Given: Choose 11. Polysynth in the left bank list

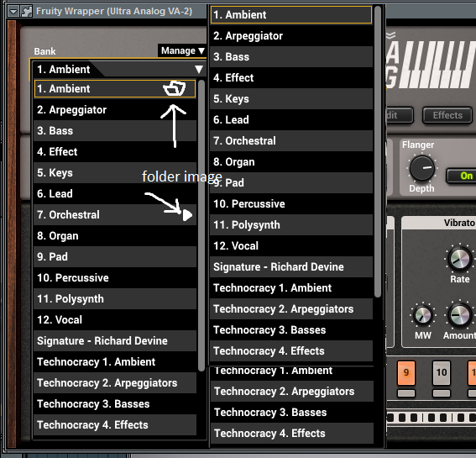Looking at the screenshot, I should [115, 298].
